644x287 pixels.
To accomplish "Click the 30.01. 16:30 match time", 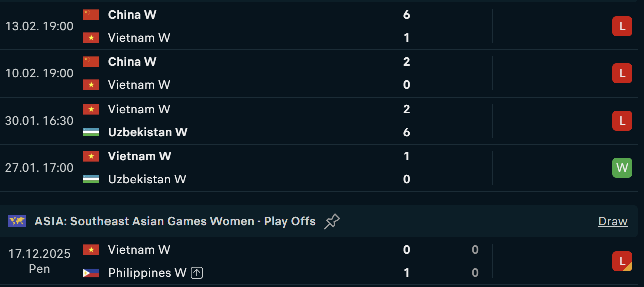I will click(x=39, y=121).
